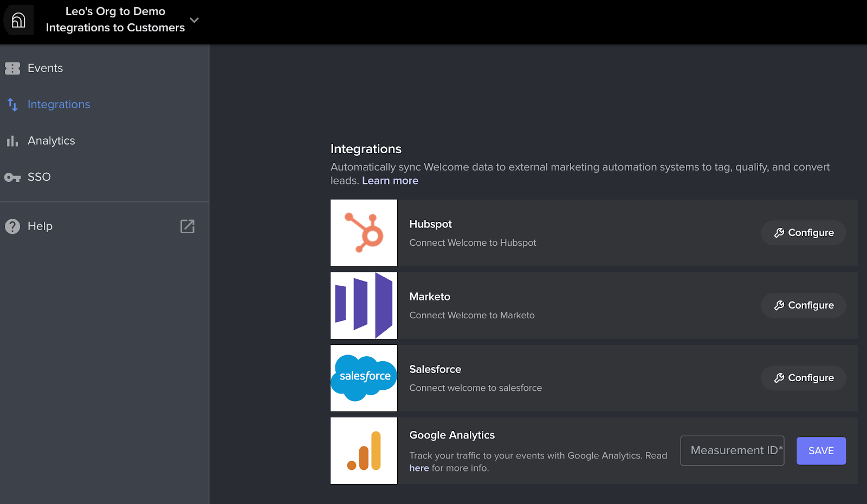Configure the Marketo integration
Viewport: 867px width, 504px height.
(x=804, y=305)
